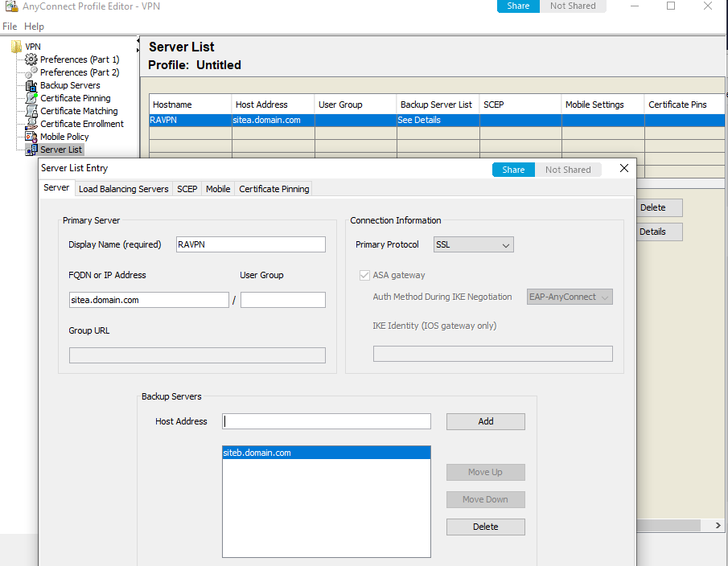Click the User Group column header
Image resolution: width=728 pixels, height=566 pixels.
[356, 105]
